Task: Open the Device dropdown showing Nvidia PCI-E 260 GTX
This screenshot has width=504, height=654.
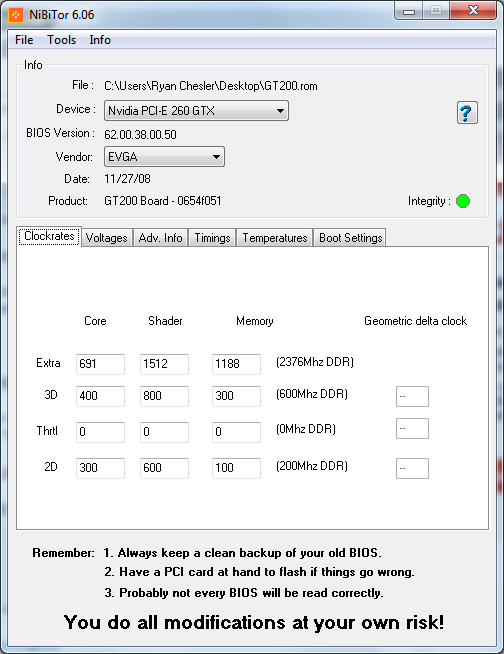Action: [x=196, y=111]
